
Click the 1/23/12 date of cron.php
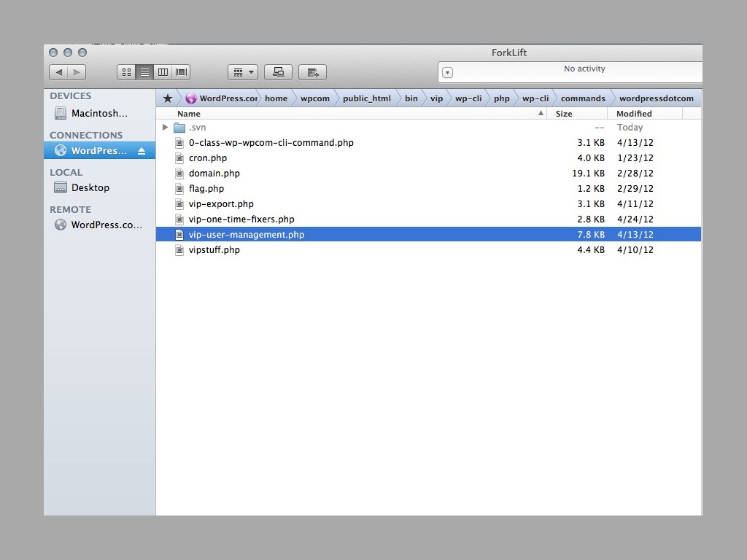[x=635, y=158]
